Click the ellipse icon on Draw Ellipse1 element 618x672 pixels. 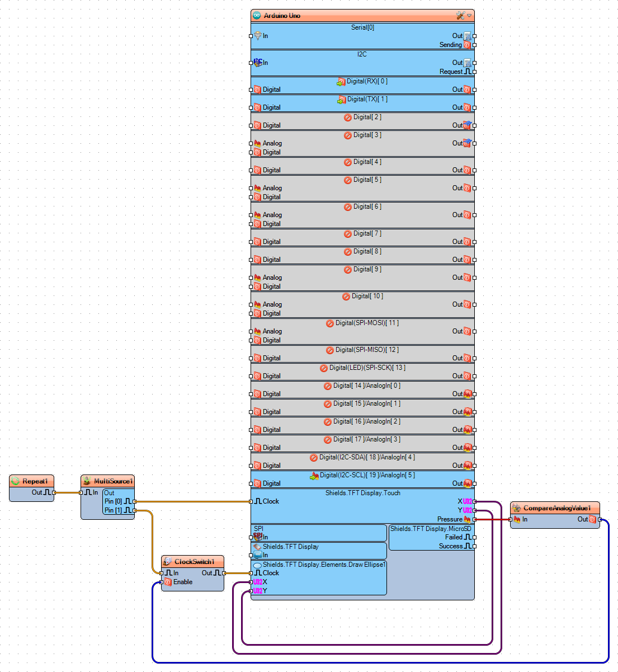point(256,565)
